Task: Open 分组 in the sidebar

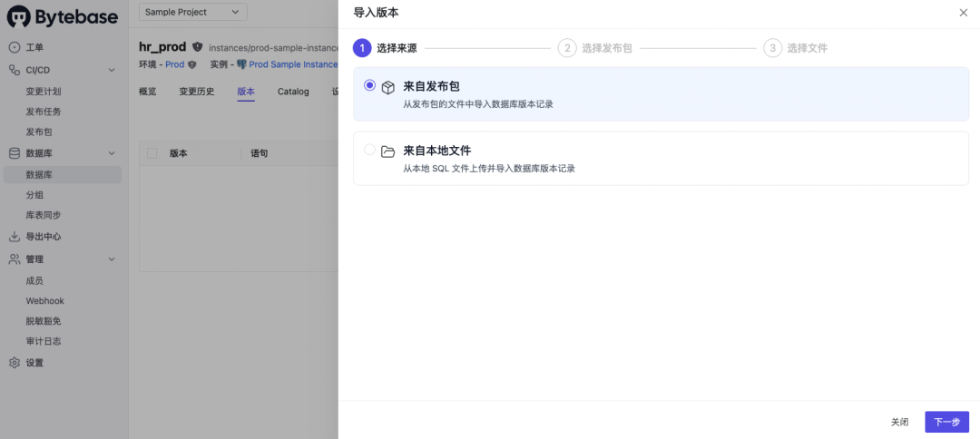Action: [34, 195]
